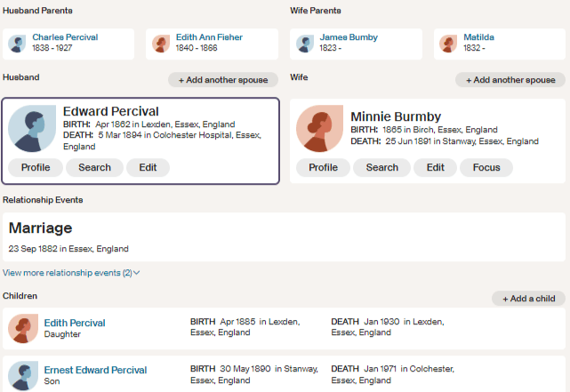Image resolution: width=570 pixels, height=392 pixels.
Task: Click James Bumby's avatar icon
Action: (305, 44)
